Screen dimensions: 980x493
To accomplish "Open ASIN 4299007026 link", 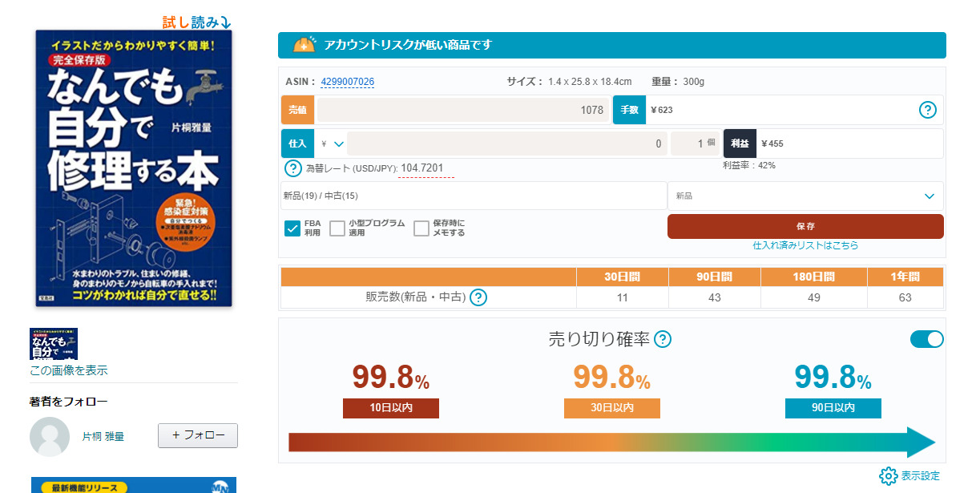I will coord(348,82).
